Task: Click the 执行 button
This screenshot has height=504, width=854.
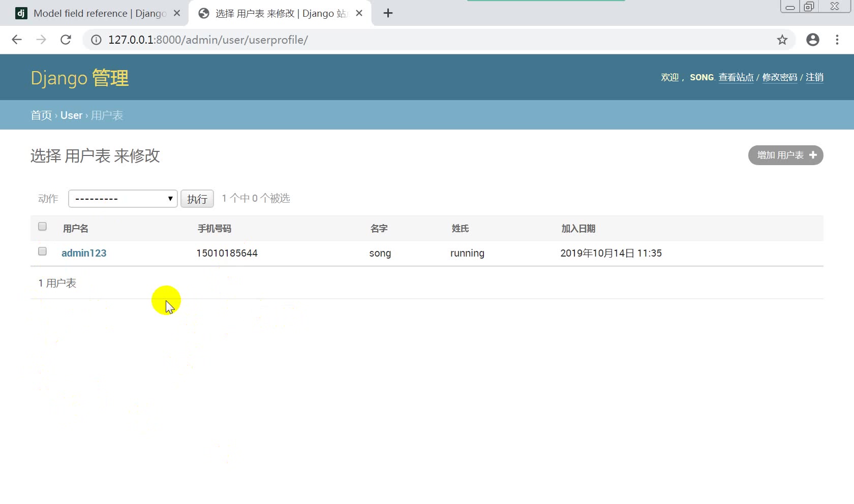Action: tap(197, 199)
